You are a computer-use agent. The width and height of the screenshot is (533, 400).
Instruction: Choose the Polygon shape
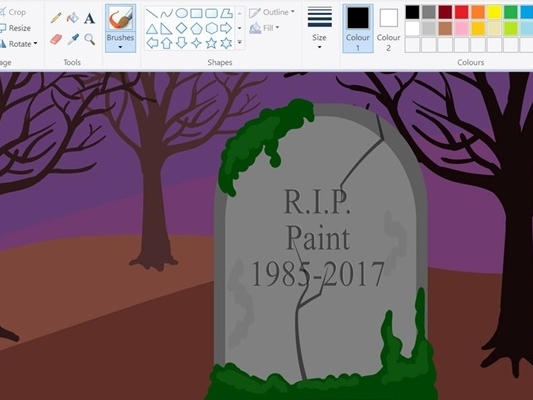click(x=226, y=13)
